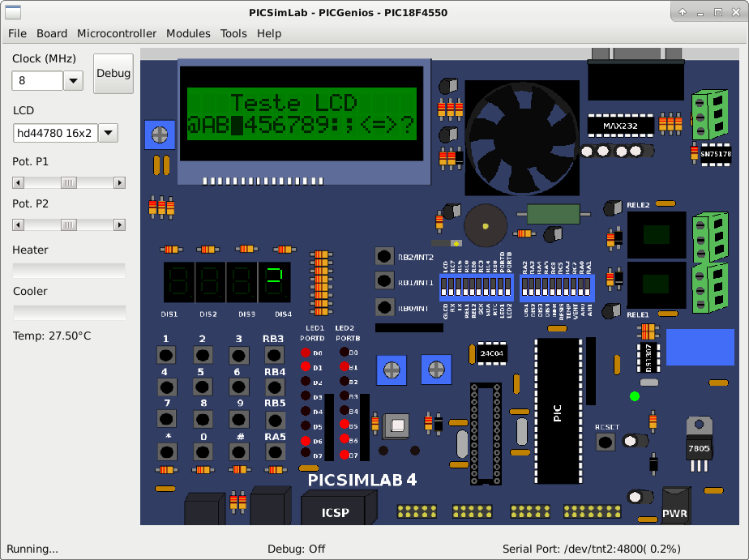
Task: Click the Heater level bar
Action: (x=69, y=271)
